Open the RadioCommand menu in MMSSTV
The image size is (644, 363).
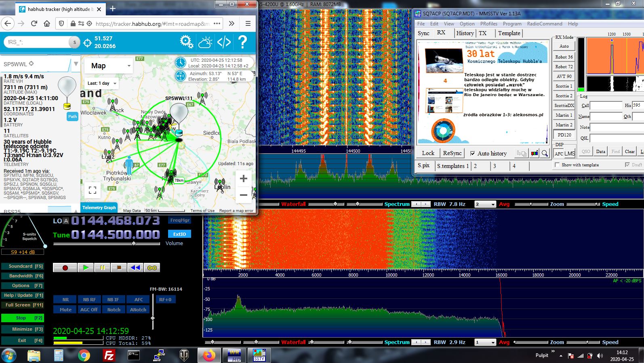545,24
